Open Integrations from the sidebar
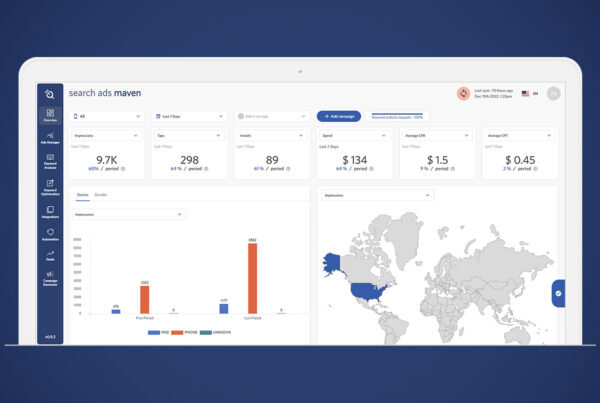The height and width of the screenshot is (403, 600). [x=50, y=211]
